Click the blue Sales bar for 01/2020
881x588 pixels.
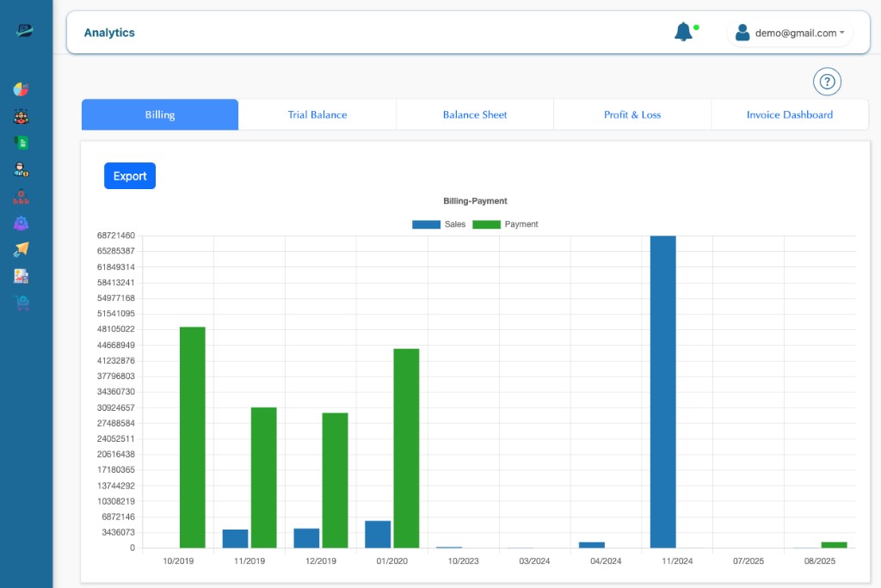378,534
